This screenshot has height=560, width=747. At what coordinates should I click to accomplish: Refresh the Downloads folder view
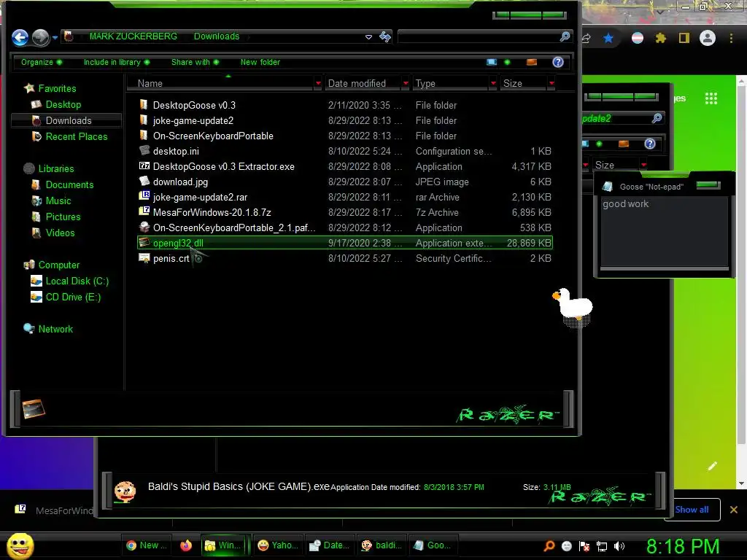[385, 36]
